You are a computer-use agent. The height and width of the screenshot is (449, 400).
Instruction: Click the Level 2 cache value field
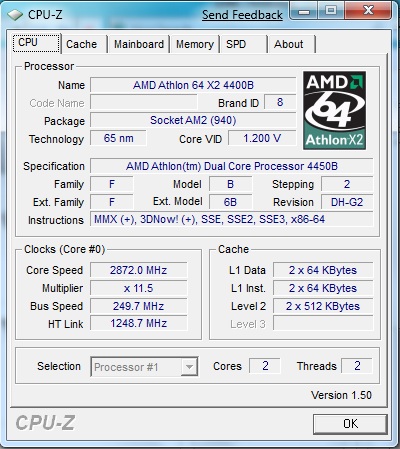pyautogui.click(x=323, y=306)
